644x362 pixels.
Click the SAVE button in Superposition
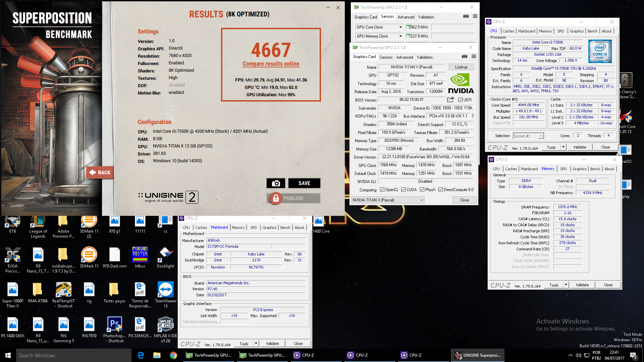(304, 183)
